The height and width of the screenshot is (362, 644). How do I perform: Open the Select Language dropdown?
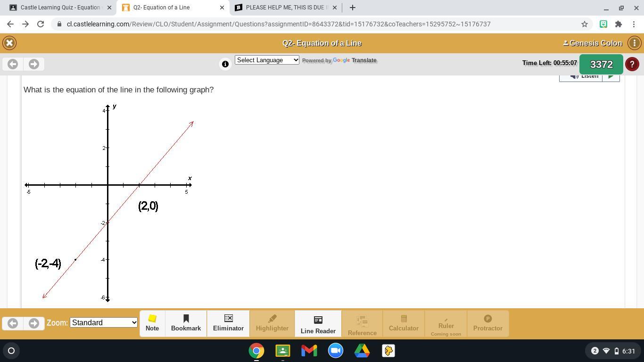pos(267,60)
